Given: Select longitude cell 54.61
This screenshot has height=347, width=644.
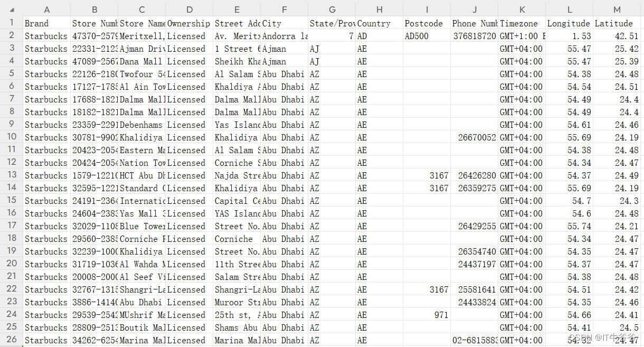Looking at the screenshot, I should pos(569,125).
